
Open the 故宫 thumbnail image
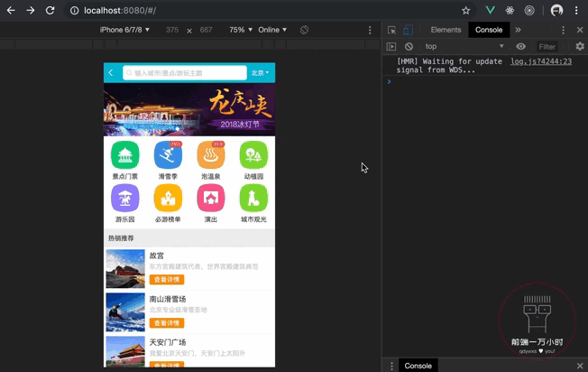tap(125, 269)
